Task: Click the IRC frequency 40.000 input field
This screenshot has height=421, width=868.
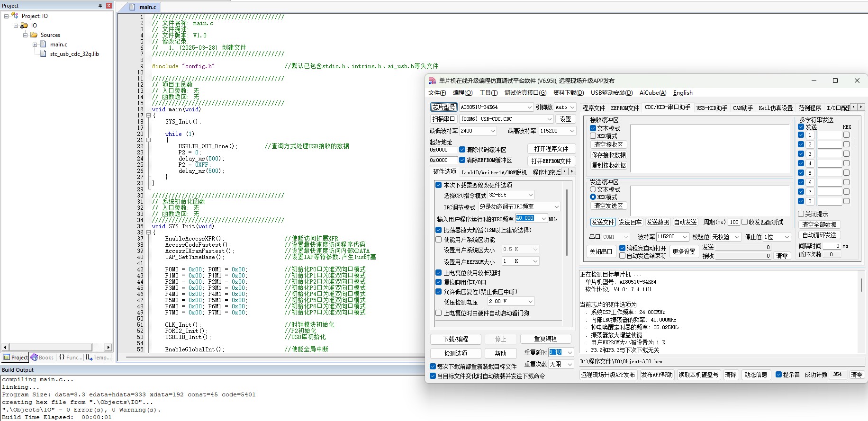Action: (527, 219)
